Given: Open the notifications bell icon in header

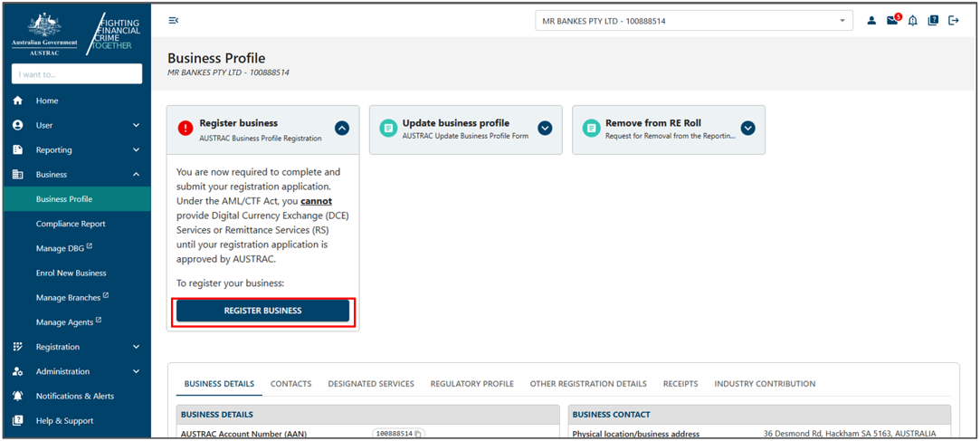Looking at the screenshot, I should 912,21.
